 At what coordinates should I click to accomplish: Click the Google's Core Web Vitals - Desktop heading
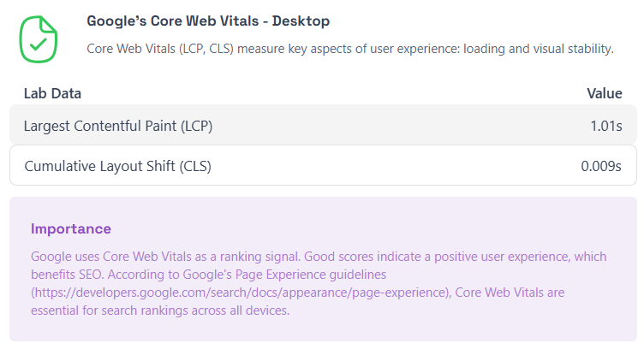208,21
